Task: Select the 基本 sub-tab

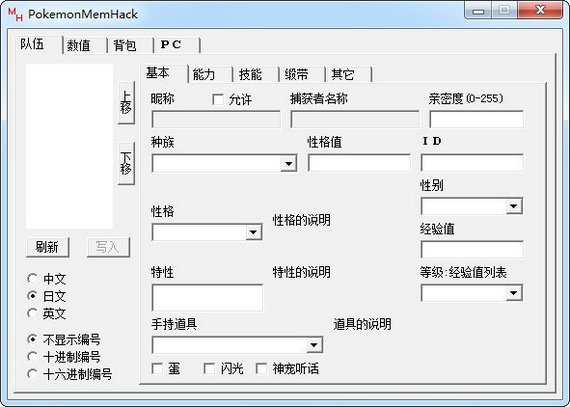Action: pos(165,73)
